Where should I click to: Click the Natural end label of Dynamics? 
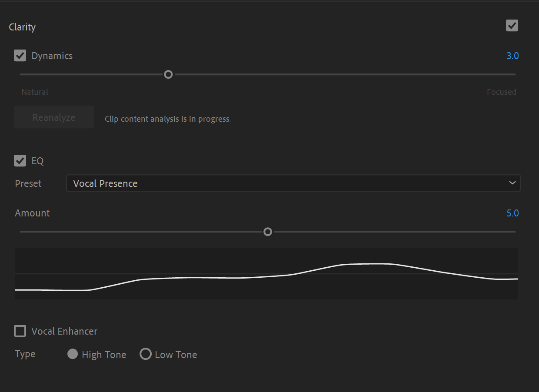pos(35,92)
